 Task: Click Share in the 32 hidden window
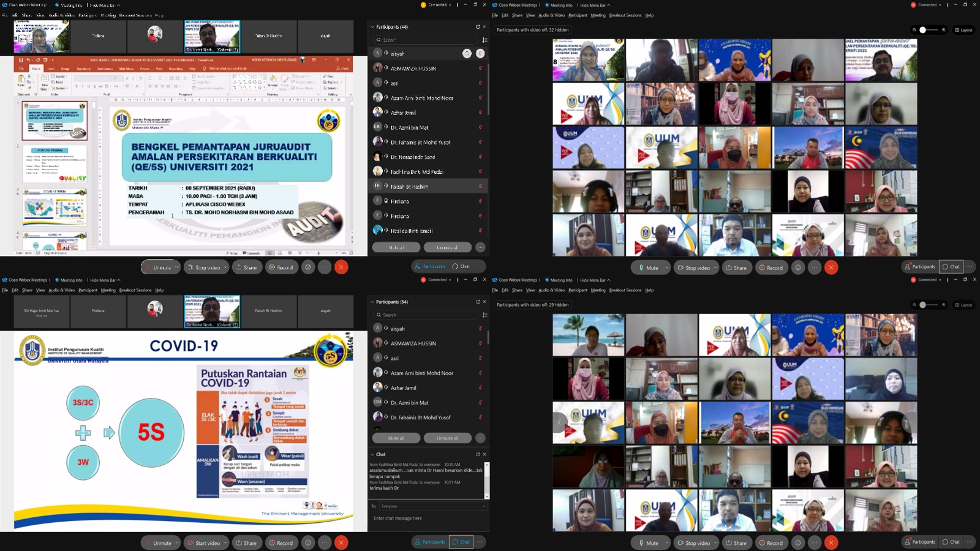coord(736,268)
